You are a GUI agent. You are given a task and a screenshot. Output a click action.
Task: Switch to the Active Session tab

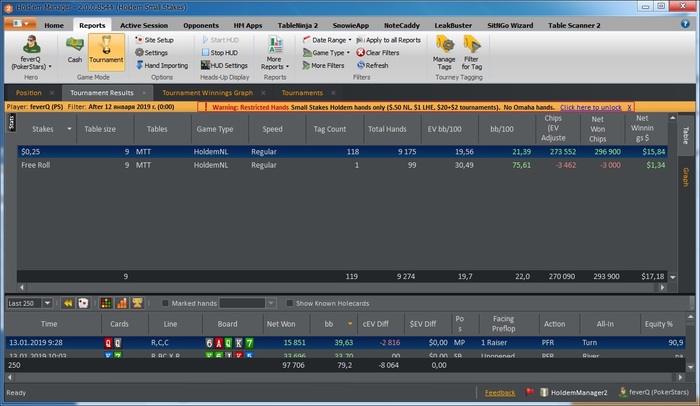(144, 25)
